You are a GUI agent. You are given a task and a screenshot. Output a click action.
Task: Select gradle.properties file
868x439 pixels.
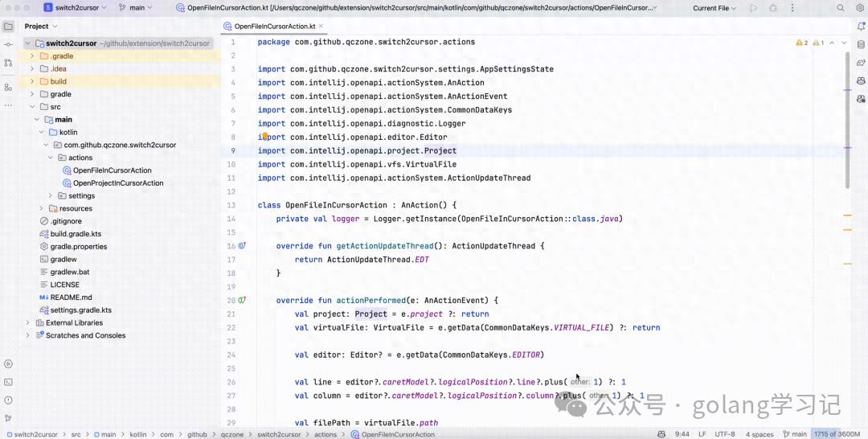click(79, 246)
